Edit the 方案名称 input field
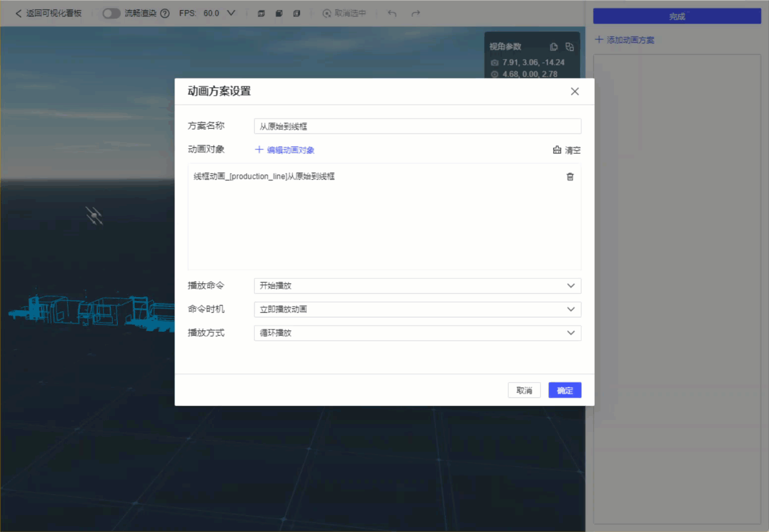Screen dimensions: 769x532 417,126
